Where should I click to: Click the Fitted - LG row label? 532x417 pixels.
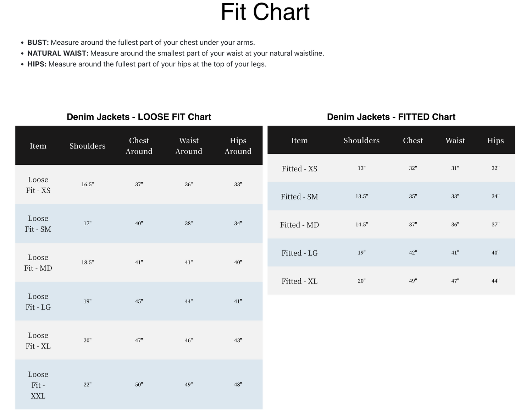pos(300,253)
